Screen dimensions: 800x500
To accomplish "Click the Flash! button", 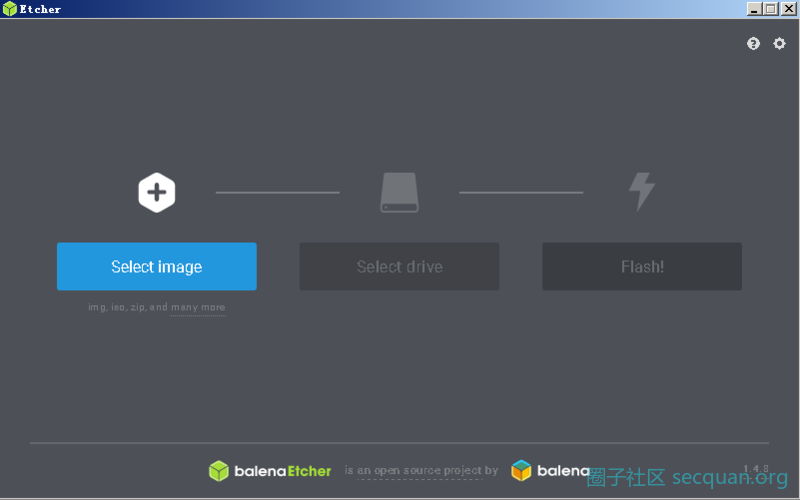I will [642, 266].
